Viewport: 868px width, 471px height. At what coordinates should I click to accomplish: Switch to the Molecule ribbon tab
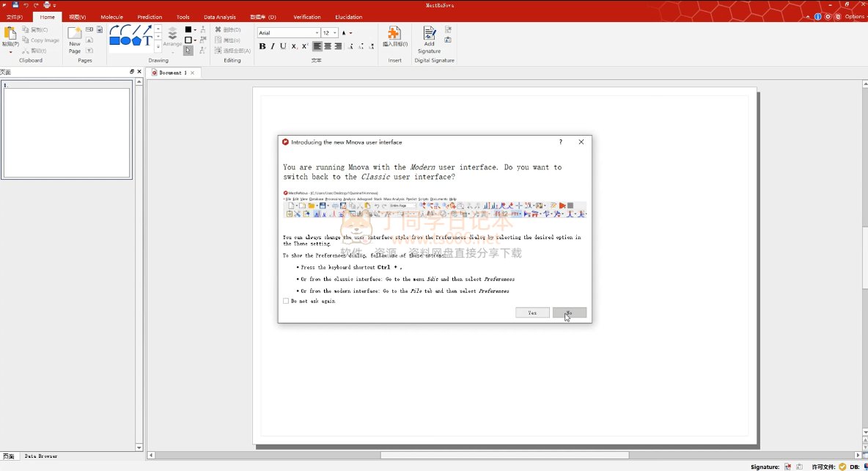[112, 17]
